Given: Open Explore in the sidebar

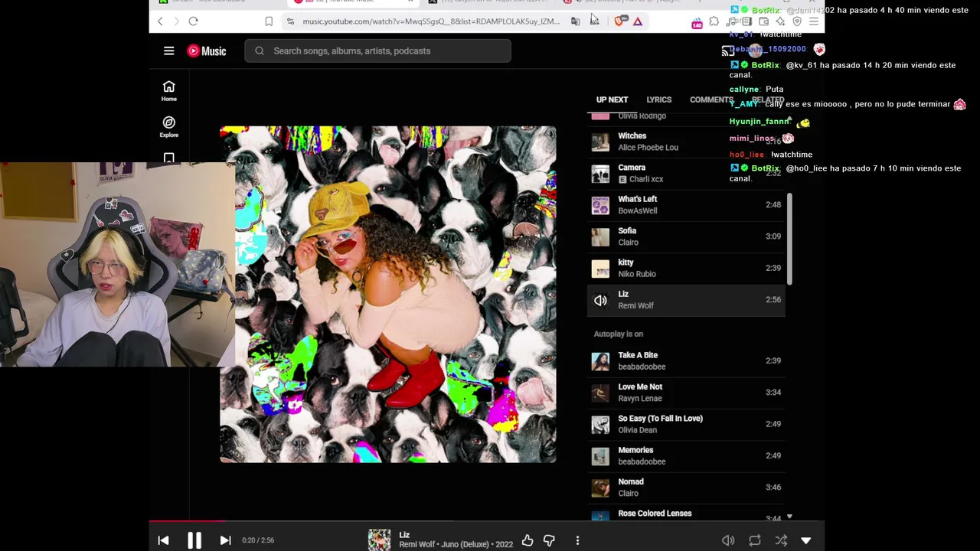Looking at the screenshot, I should 169,126.
